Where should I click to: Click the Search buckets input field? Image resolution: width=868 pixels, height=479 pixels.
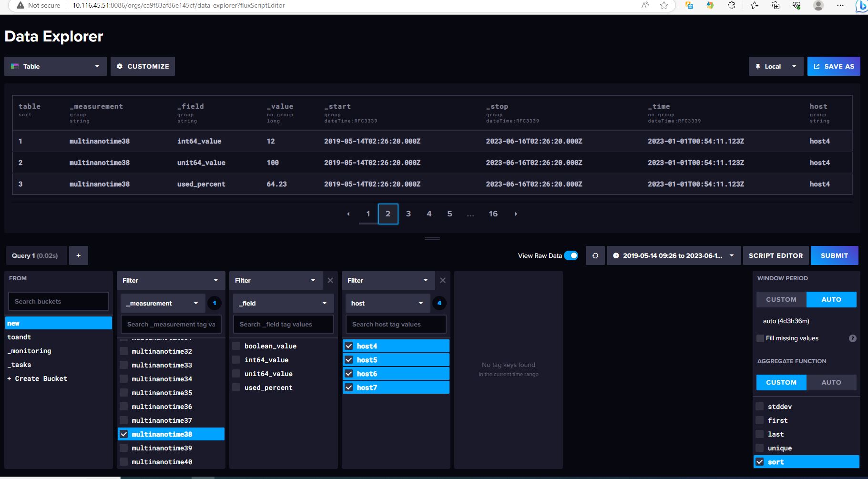59,301
